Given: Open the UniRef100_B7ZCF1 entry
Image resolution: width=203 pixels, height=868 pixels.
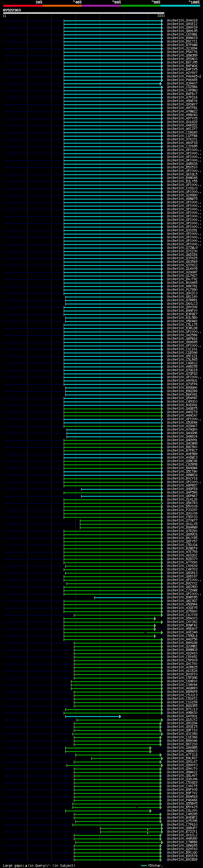Looking at the screenshot, I should click(x=182, y=832).
